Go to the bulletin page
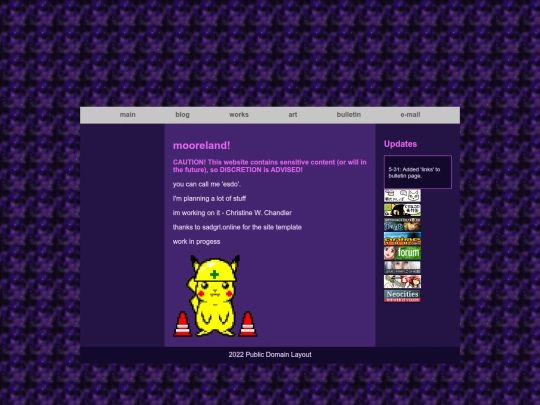Image resolution: width=540 pixels, height=405 pixels. (x=349, y=115)
